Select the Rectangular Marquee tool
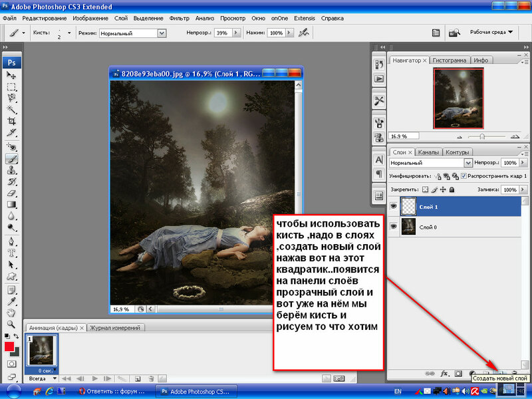 [11, 86]
